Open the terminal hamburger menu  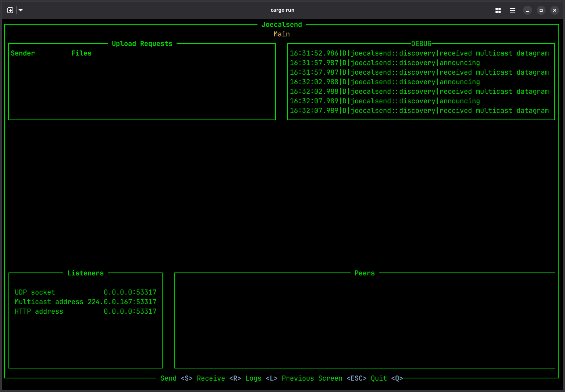513,10
